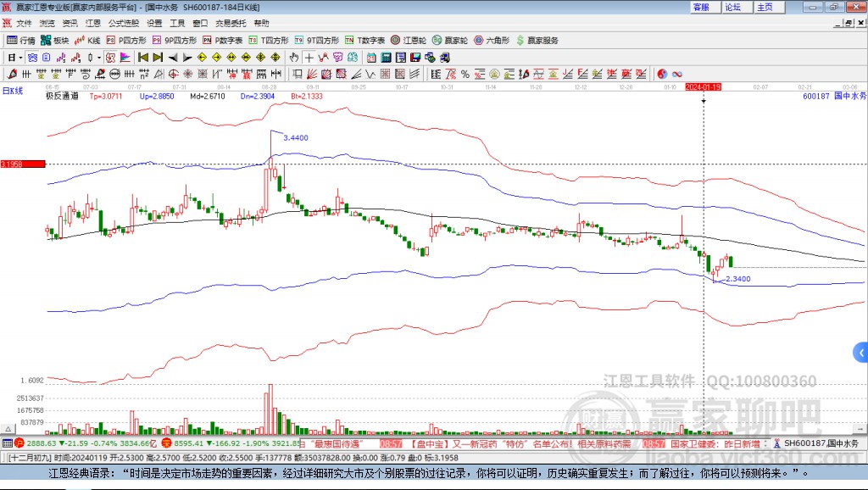Select the hand pan tool
The height and width of the screenshot is (490, 868).
click(x=294, y=58)
